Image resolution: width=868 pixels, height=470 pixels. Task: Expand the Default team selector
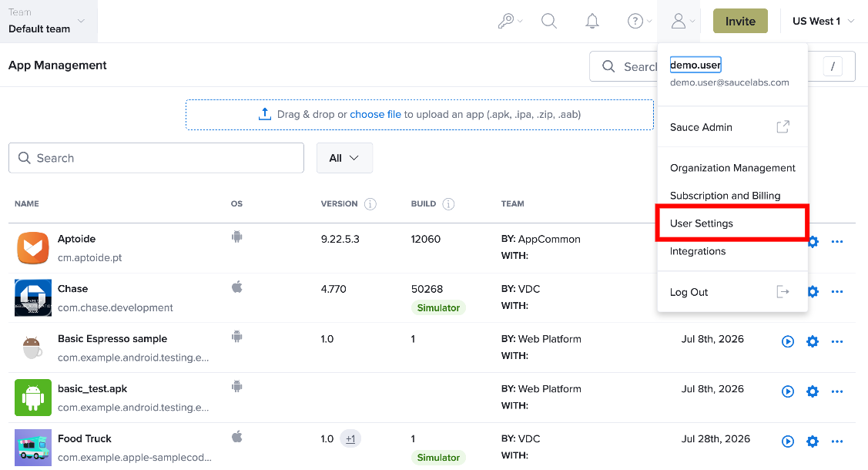tap(49, 21)
